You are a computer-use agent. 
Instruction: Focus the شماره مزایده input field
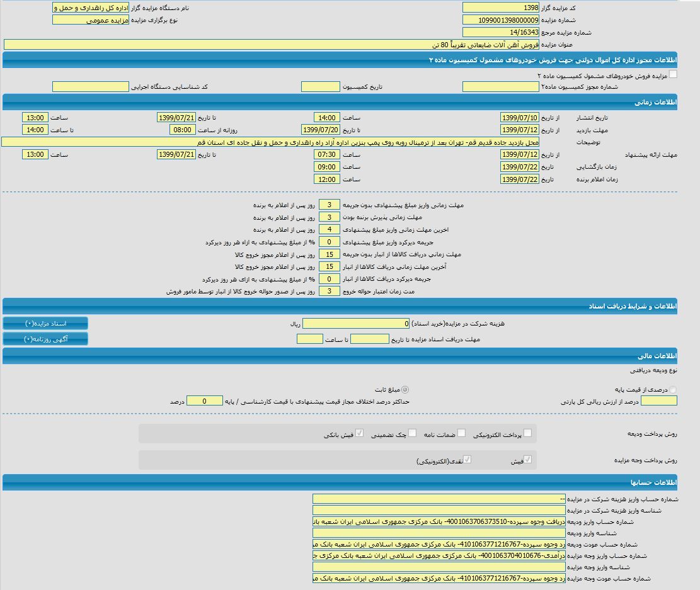[500, 20]
